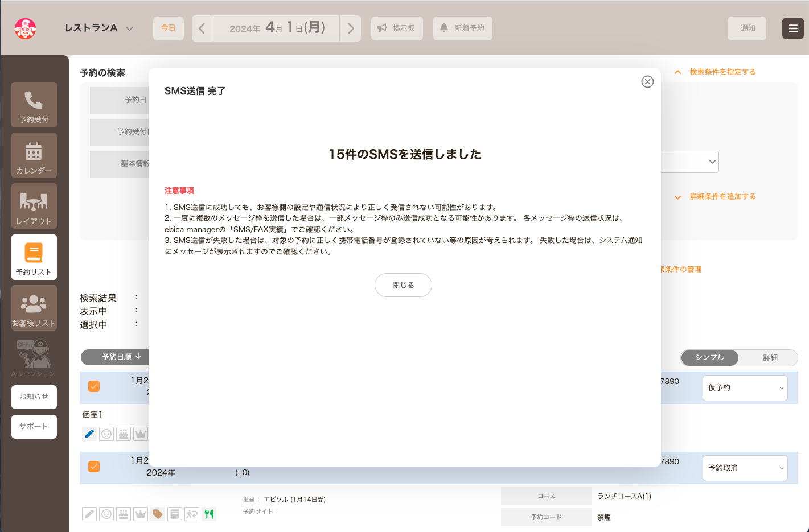Open the date picker 2024年4月1日(月)
The image size is (809, 532).
277,28
